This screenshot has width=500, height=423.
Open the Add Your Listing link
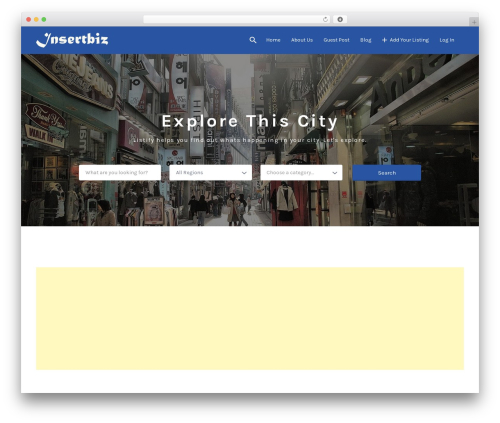point(409,40)
